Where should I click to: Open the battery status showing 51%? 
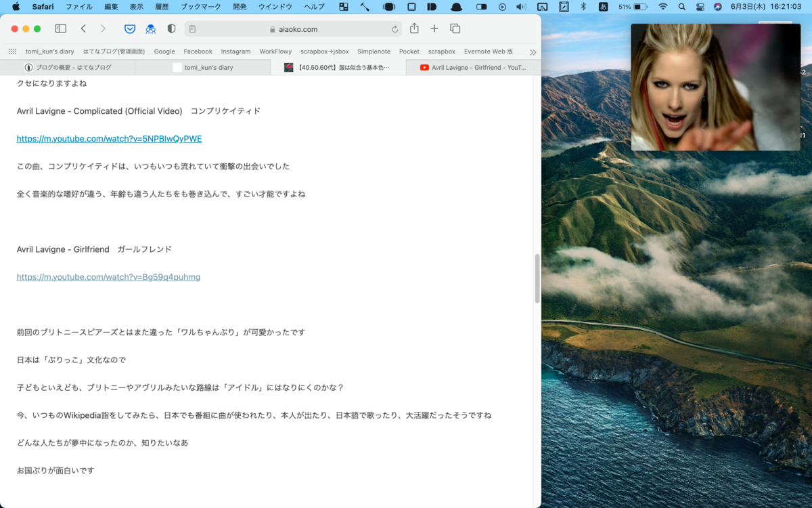[x=633, y=7]
